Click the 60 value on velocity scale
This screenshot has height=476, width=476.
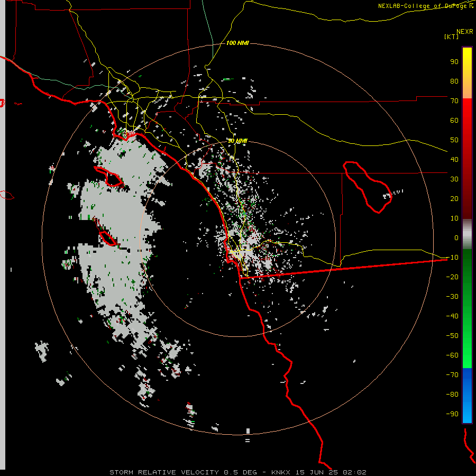click(x=454, y=120)
